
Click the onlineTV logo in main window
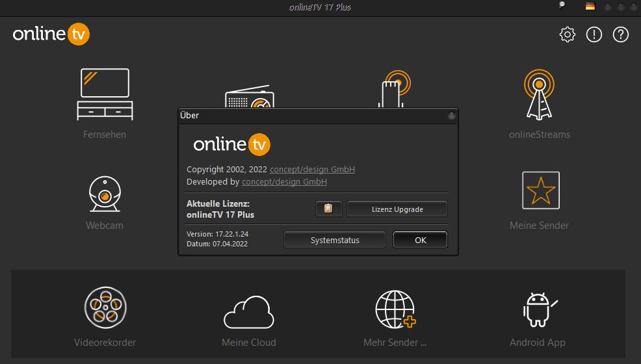[51, 34]
